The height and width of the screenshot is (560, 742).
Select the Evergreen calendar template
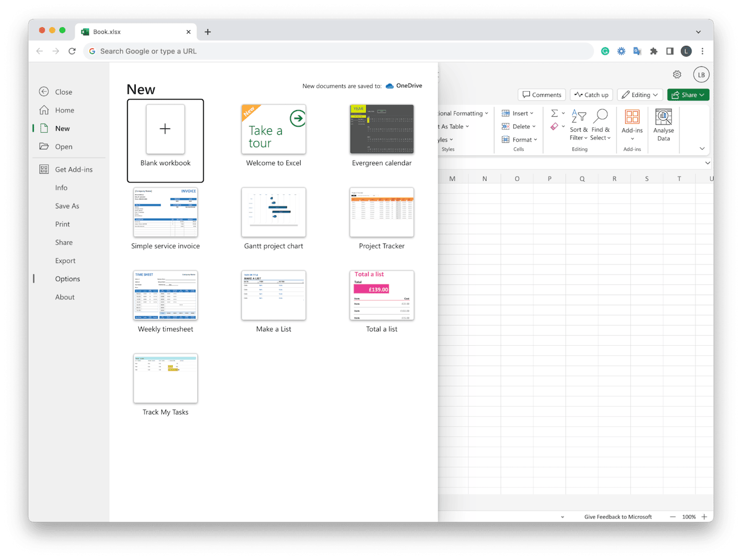382,129
